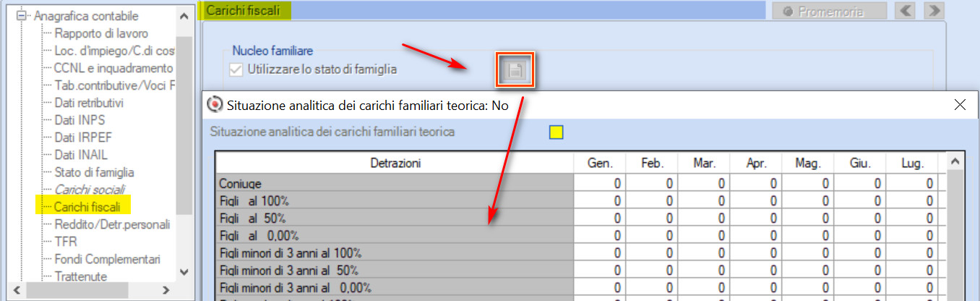
Task: Click the Feb. column header
Action: tap(652, 164)
